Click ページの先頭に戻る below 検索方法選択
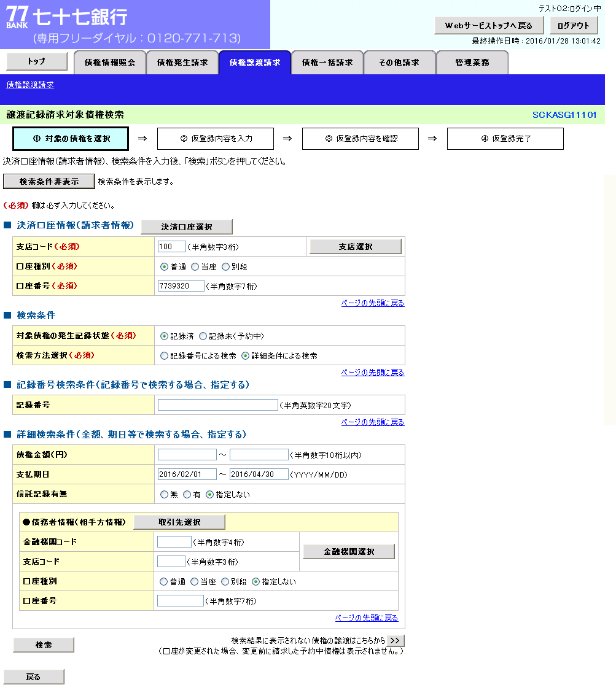 point(373,373)
